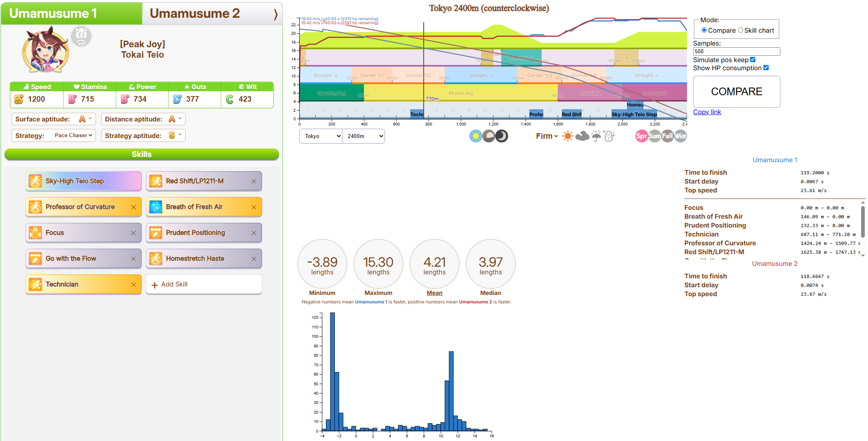The height and width of the screenshot is (441, 868).
Task: Click Umamusume 2 results heading
Action: click(775, 264)
